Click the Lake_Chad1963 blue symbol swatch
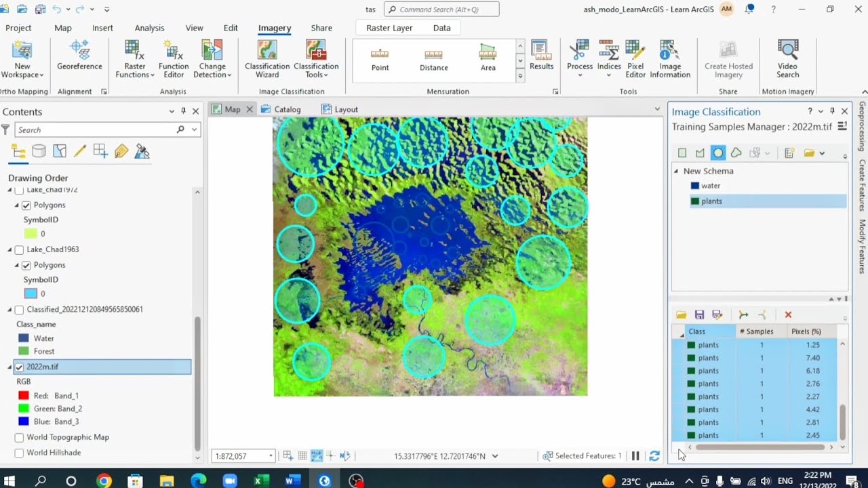The image size is (868, 488). click(31, 293)
